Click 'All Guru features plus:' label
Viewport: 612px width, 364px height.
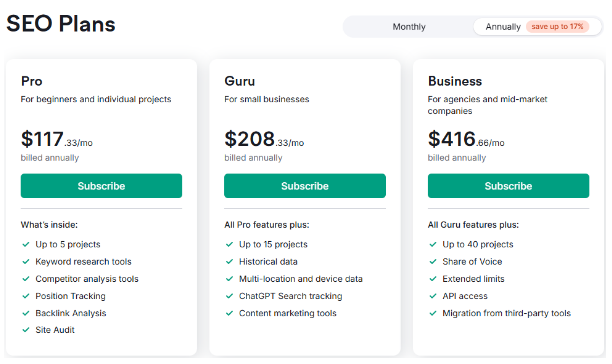tap(473, 225)
